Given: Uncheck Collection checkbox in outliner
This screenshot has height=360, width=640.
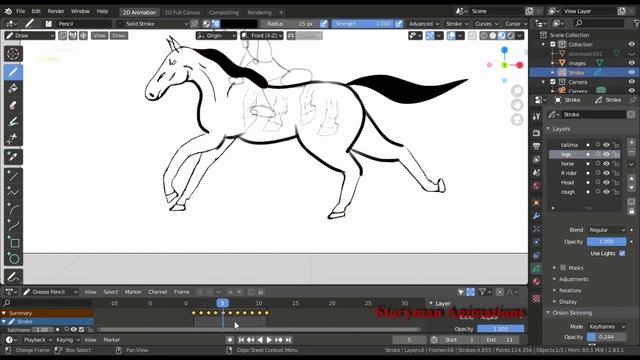Looking at the screenshot, I should click(553, 44).
